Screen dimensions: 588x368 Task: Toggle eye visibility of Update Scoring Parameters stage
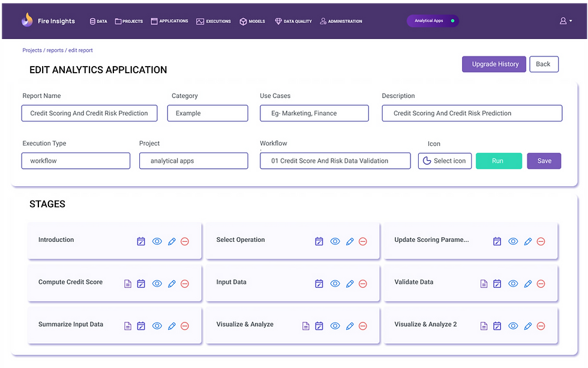tap(513, 241)
